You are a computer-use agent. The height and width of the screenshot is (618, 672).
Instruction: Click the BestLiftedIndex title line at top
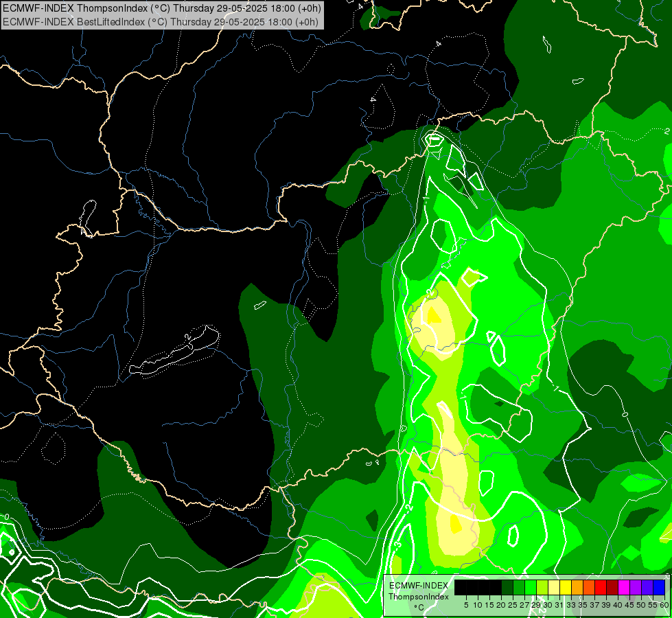161,22
